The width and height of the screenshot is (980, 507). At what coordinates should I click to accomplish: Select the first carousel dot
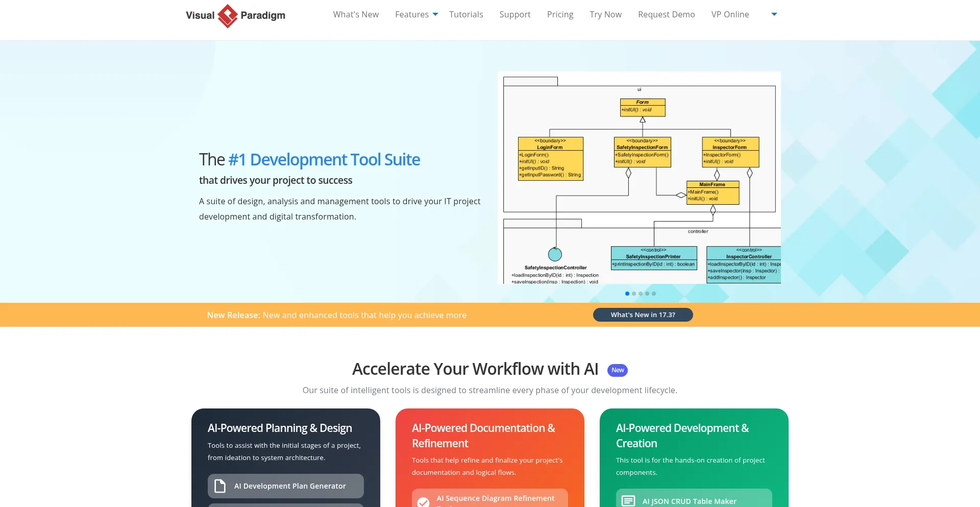(627, 294)
